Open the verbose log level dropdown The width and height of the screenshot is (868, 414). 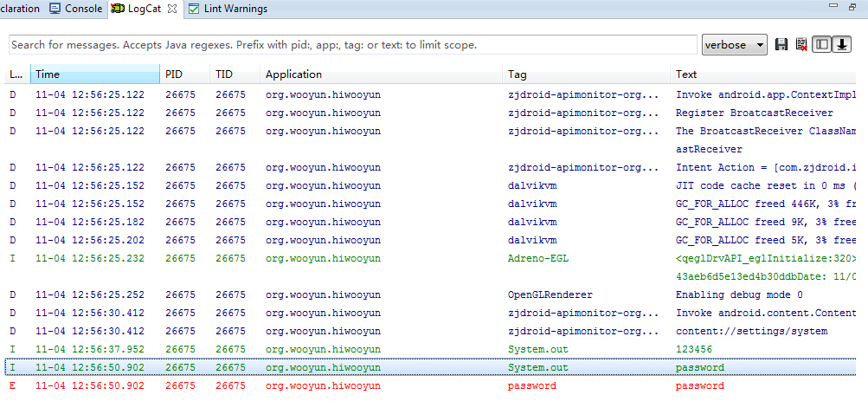pyautogui.click(x=735, y=45)
